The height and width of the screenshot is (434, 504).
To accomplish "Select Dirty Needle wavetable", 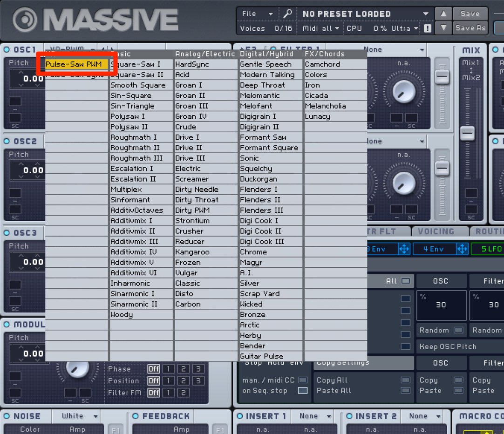I will [206, 189].
